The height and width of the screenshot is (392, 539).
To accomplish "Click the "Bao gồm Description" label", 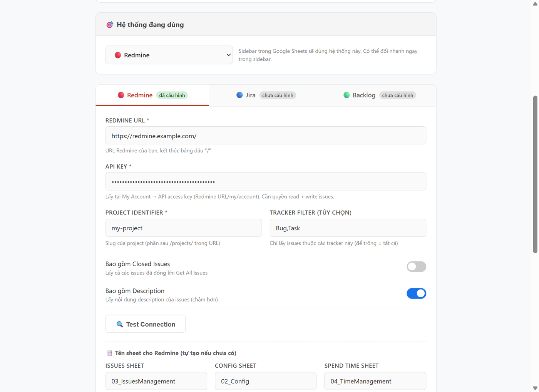I will click(135, 291).
